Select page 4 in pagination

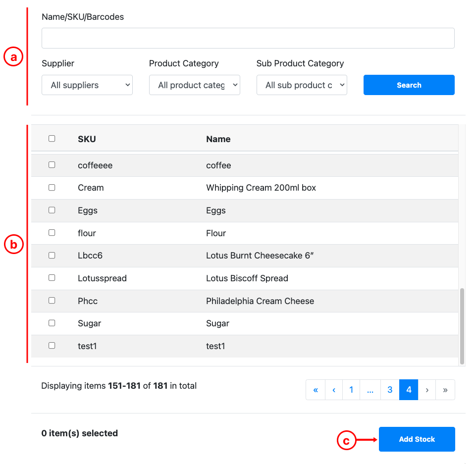409,390
